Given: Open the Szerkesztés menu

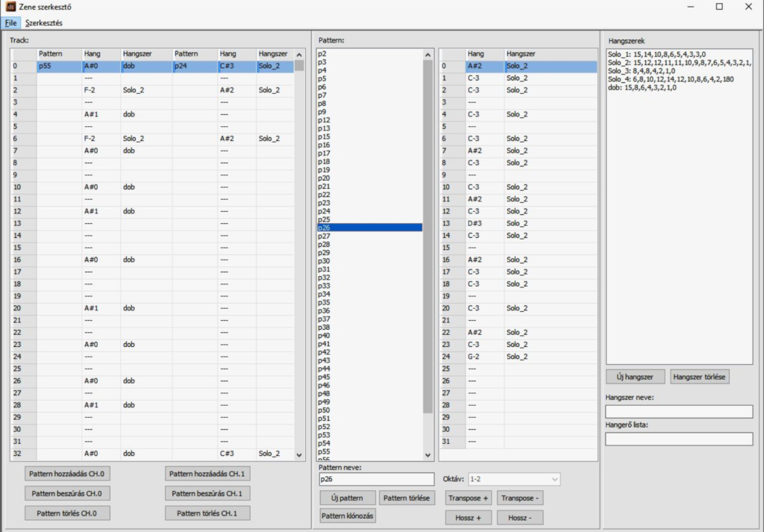Looking at the screenshot, I should coord(43,23).
